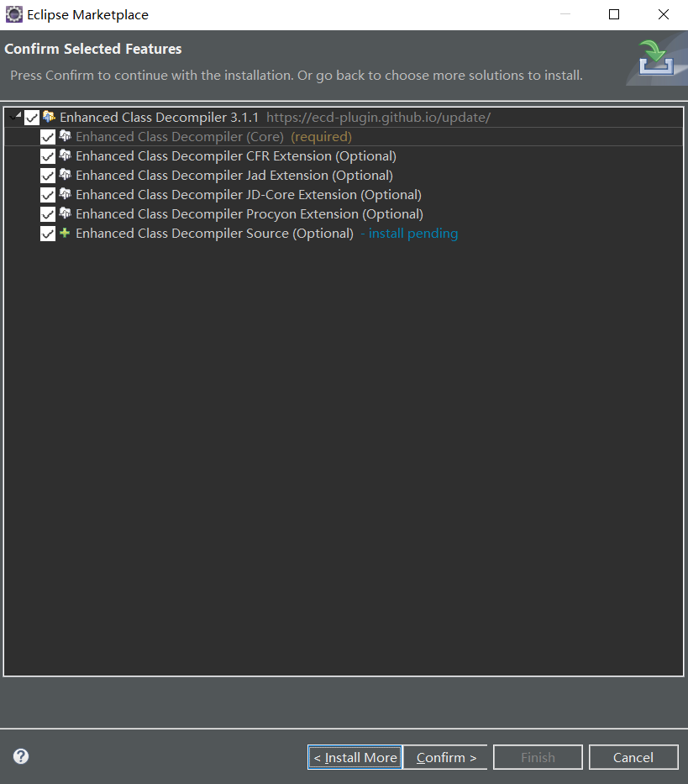Click the Enhanced Class Decompiler 3.1.1 feature icon
The height and width of the screenshot is (784, 688).
pos(49,117)
